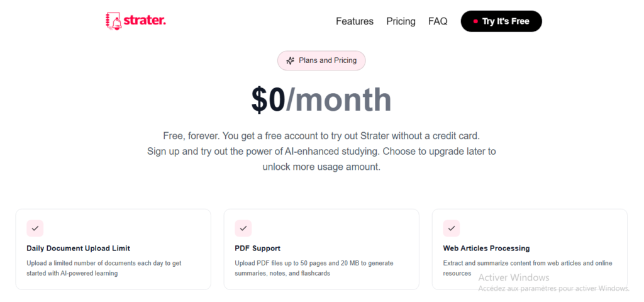Click the Free, forever description paragraph

[321, 152]
